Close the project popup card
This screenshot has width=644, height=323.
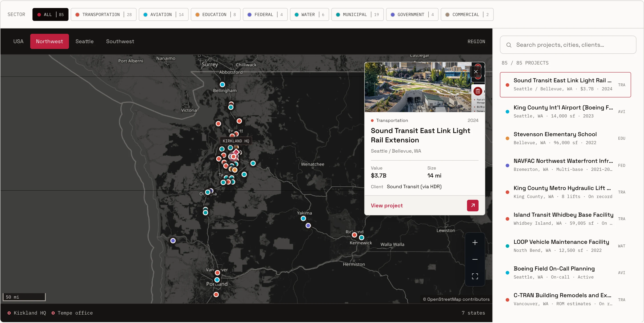[476, 72]
